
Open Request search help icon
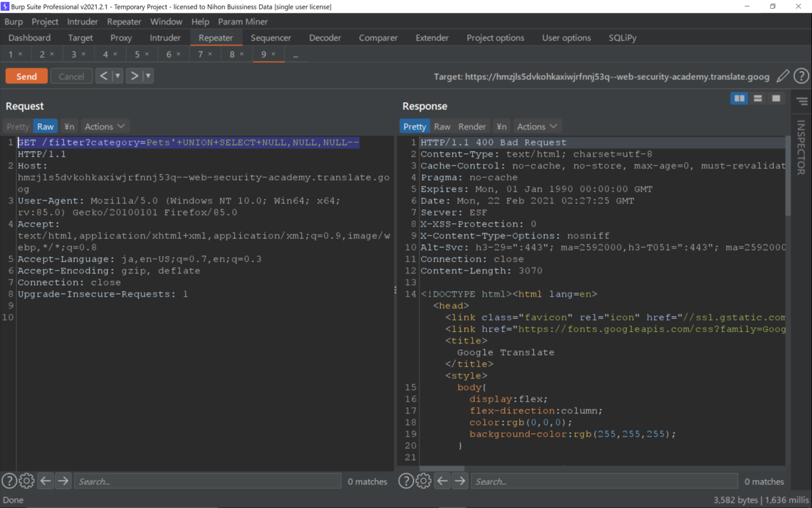point(9,481)
